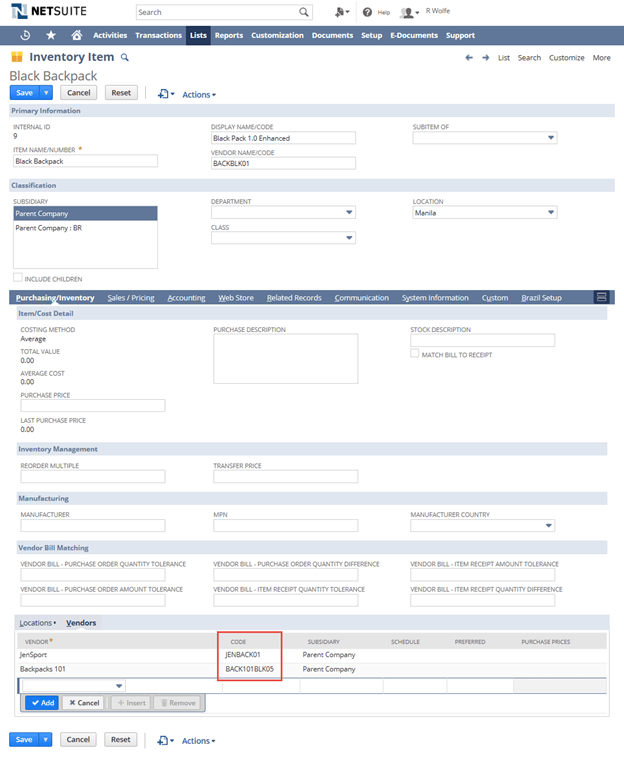Open the top Actions menu
624x776 pixels.
click(x=199, y=95)
